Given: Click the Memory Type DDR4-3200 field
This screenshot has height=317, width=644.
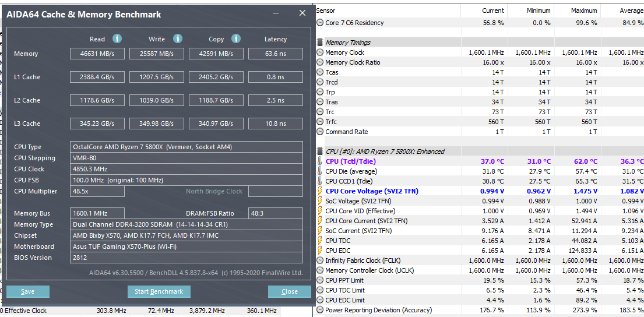Looking at the screenshot, I should click(186, 224).
